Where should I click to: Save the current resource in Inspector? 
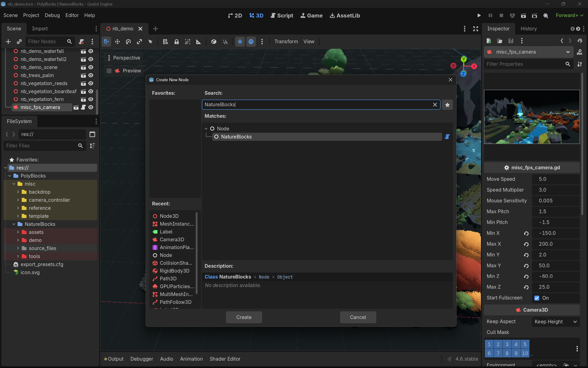pyautogui.click(x=511, y=41)
